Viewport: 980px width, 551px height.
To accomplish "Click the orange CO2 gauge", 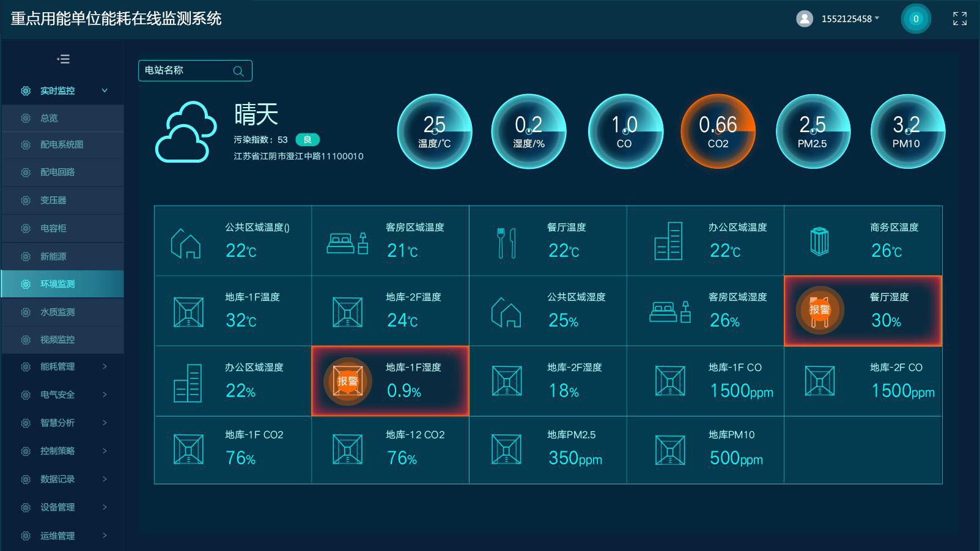I will [x=718, y=131].
